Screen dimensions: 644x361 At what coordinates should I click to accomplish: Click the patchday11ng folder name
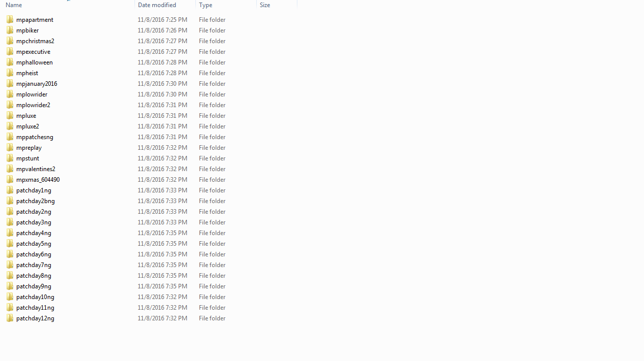35,308
